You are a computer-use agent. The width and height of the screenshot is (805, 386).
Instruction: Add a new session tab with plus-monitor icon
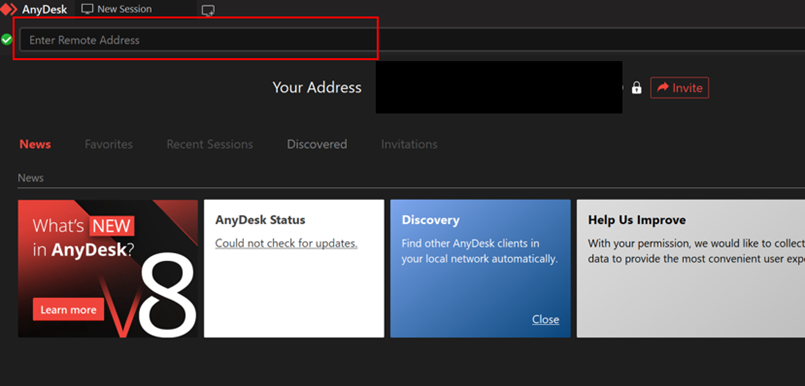coord(208,10)
